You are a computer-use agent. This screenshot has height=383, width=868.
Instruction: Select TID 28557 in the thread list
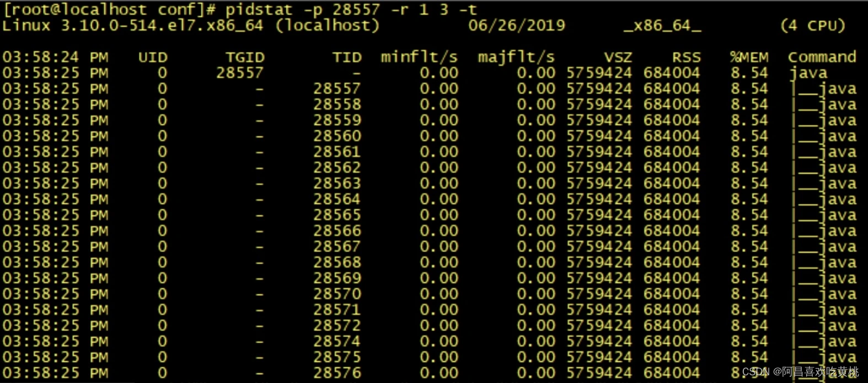[337, 89]
